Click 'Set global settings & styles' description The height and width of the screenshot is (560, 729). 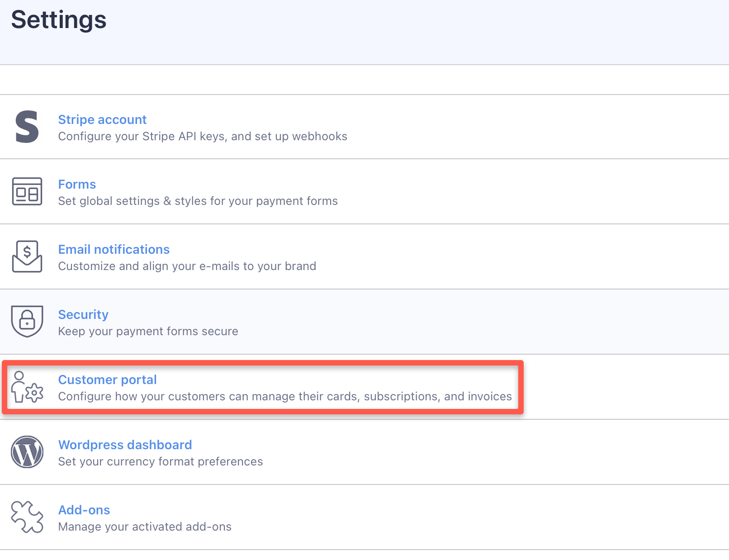198,201
